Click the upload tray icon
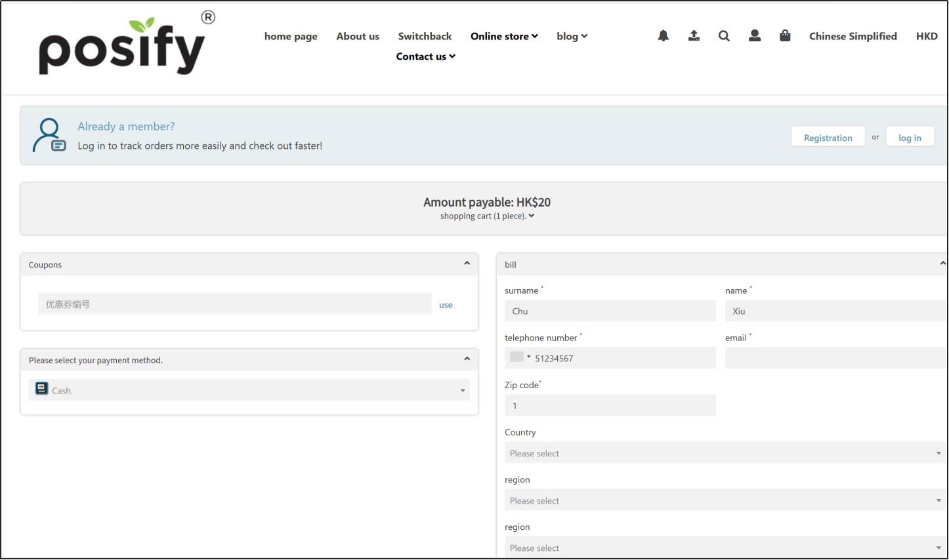The height and width of the screenshot is (560, 949). coord(694,36)
